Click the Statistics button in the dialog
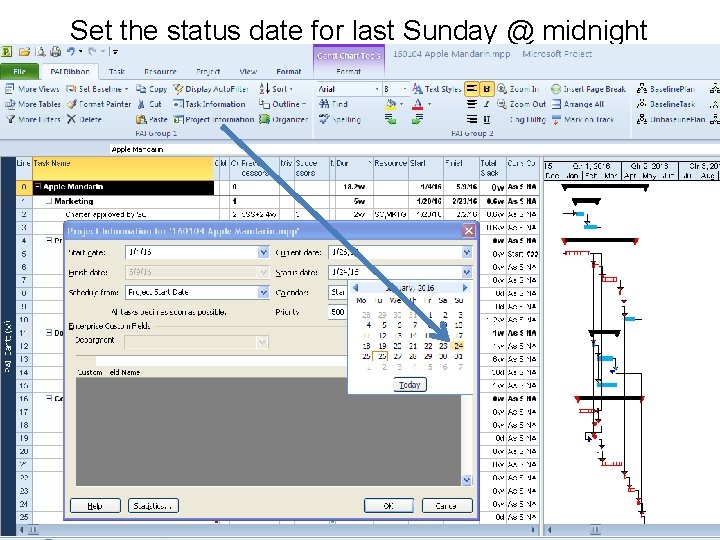720x540 pixels. coord(153,506)
